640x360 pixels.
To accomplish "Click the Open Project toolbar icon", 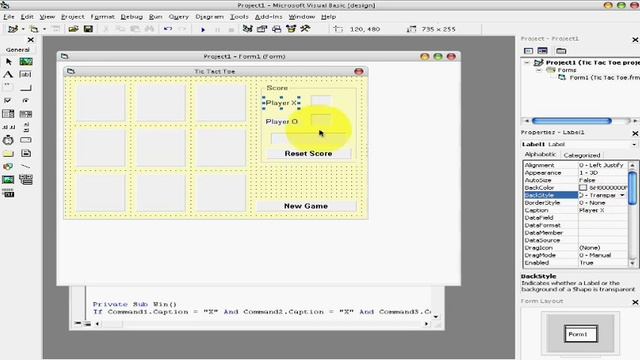I will point(73,29).
